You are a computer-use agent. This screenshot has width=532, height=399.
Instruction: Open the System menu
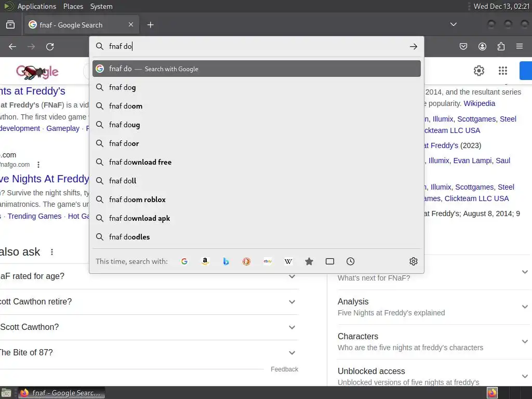point(101,6)
